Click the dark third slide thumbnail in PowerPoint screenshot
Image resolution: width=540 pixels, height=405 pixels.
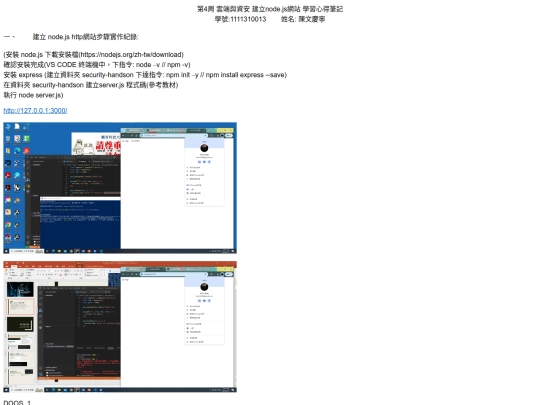pos(20,324)
